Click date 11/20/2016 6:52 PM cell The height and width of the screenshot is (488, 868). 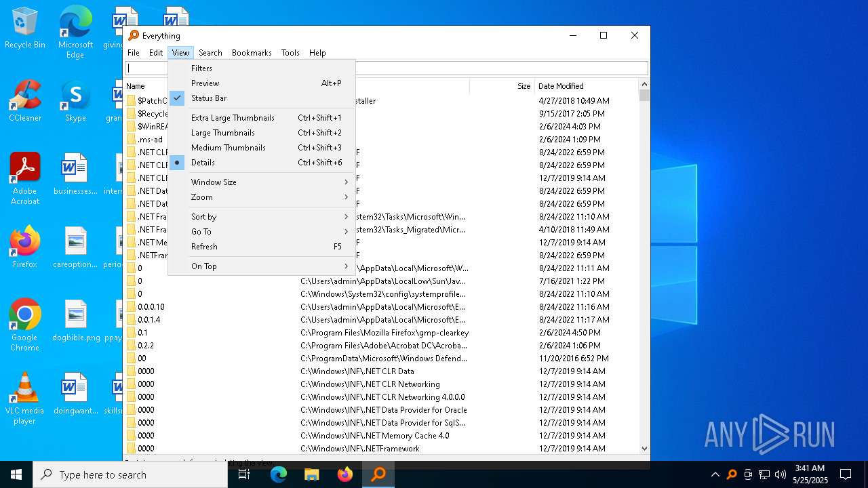tap(574, 359)
